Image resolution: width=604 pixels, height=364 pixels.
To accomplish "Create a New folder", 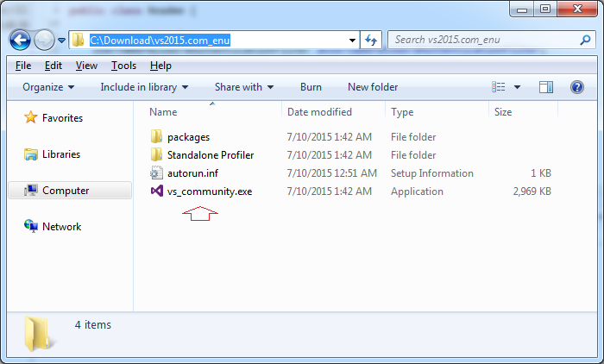I will (x=373, y=87).
